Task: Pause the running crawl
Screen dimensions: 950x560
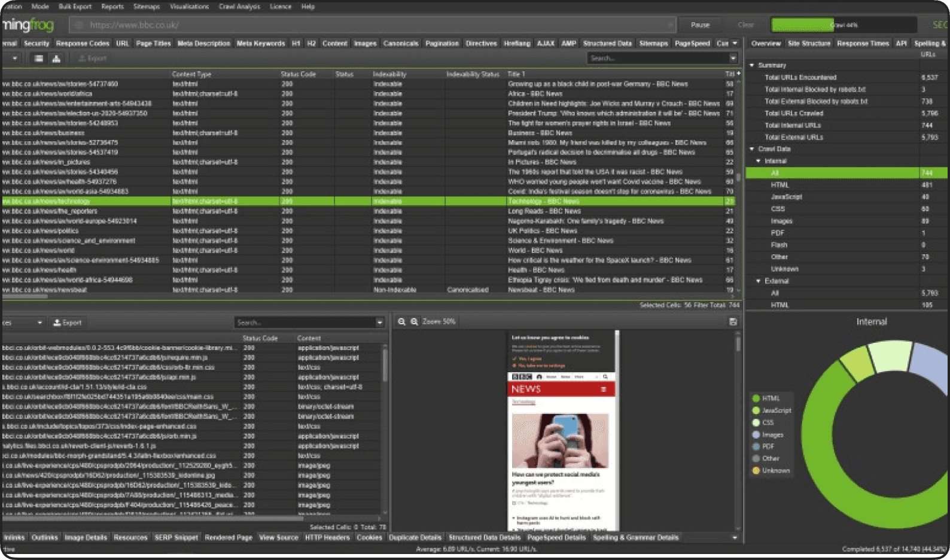Action: (x=700, y=25)
